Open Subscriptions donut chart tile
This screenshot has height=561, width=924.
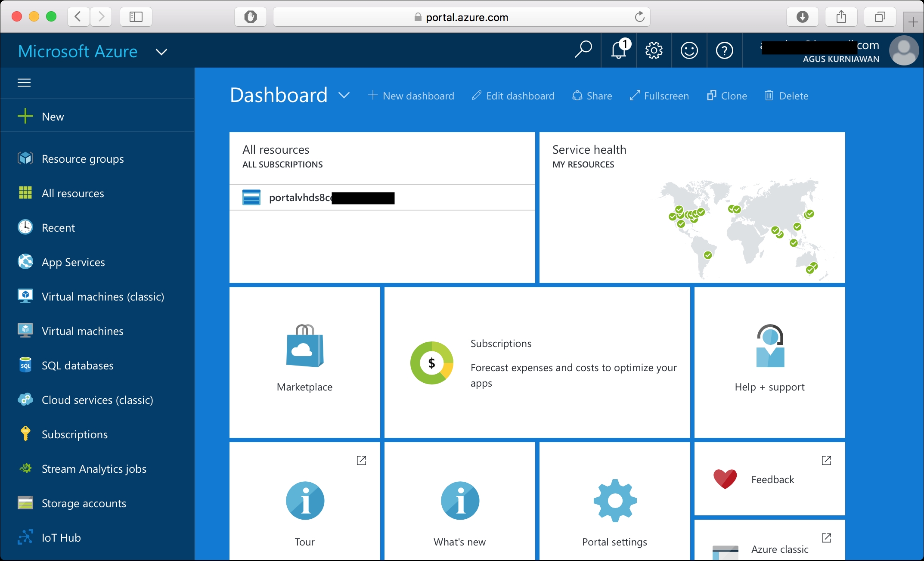pos(537,363)
